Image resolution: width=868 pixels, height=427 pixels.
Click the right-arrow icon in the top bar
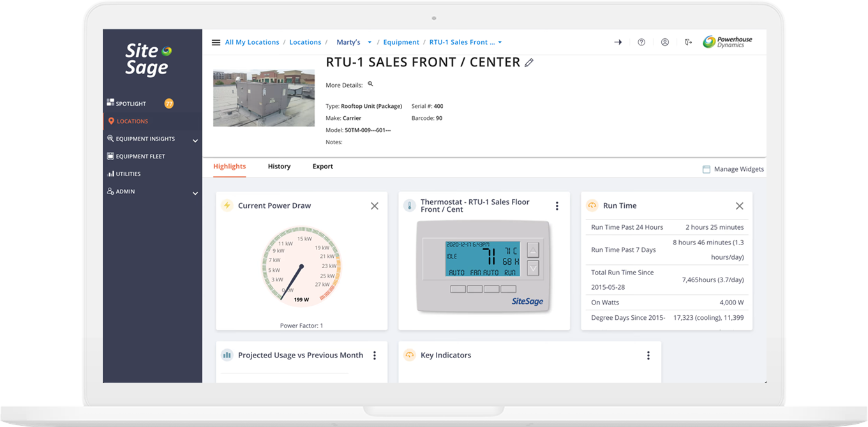[x=618, y=42]
